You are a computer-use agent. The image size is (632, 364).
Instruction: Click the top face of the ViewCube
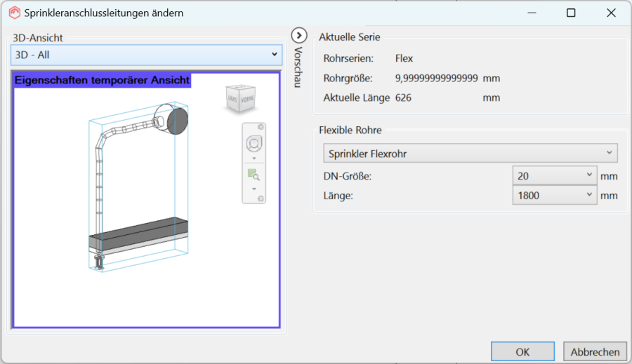tap(241, 86)
